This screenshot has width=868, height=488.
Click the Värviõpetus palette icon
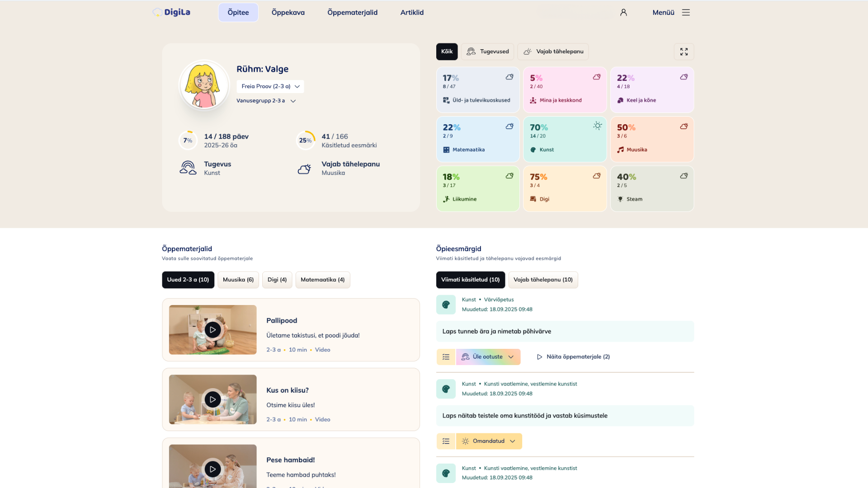tap(446, 305)
